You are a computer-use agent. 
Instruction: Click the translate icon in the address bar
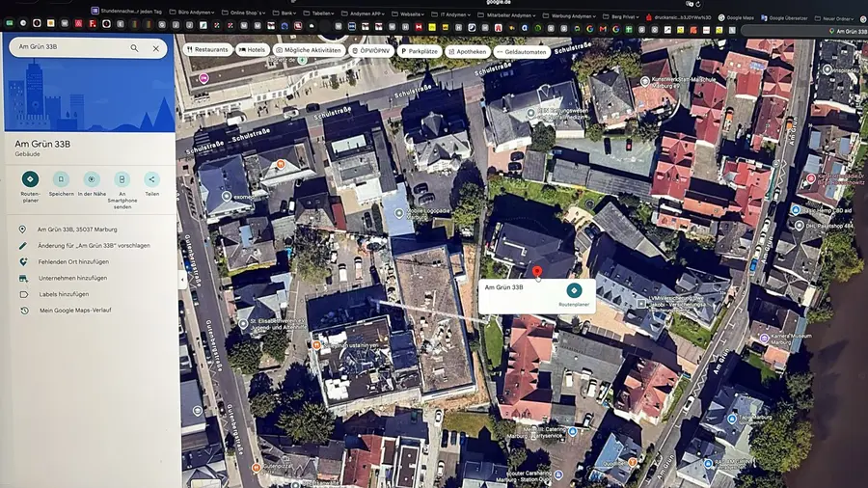pyautogui.click(x=690, y=3)
